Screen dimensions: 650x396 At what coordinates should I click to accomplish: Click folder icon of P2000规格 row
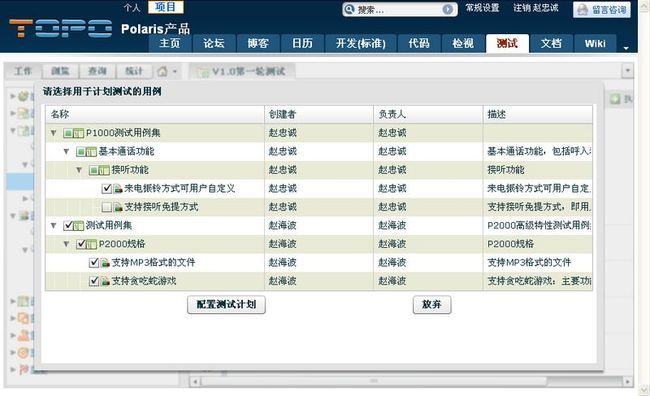pos(92,245)
